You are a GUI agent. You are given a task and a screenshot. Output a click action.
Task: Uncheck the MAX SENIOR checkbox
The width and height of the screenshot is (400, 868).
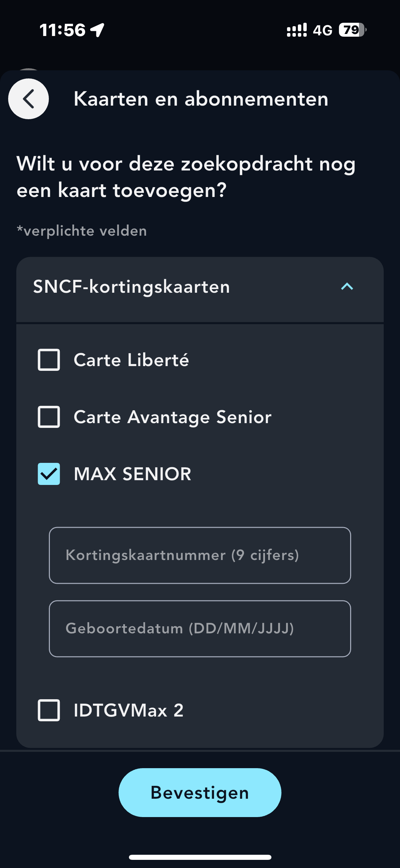[49, 474]
